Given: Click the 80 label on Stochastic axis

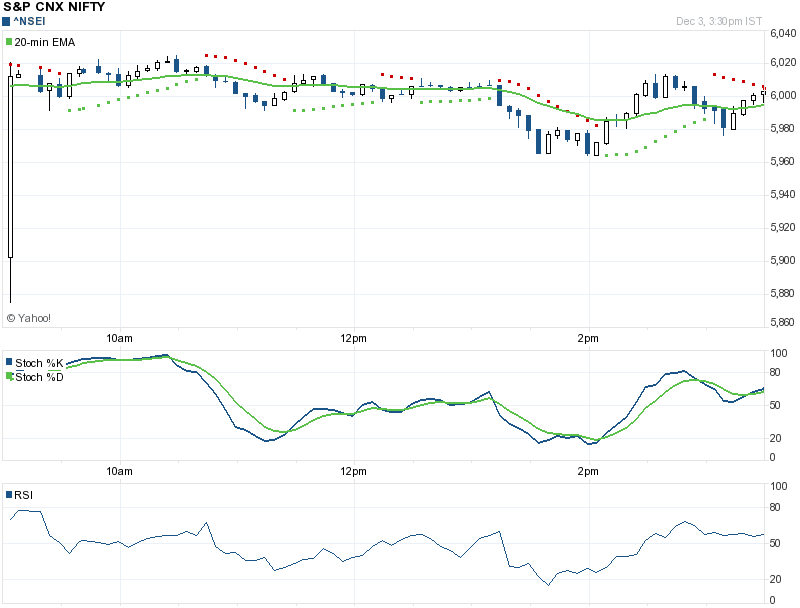Looking at the screenshot, I should [x=775, y=372].
